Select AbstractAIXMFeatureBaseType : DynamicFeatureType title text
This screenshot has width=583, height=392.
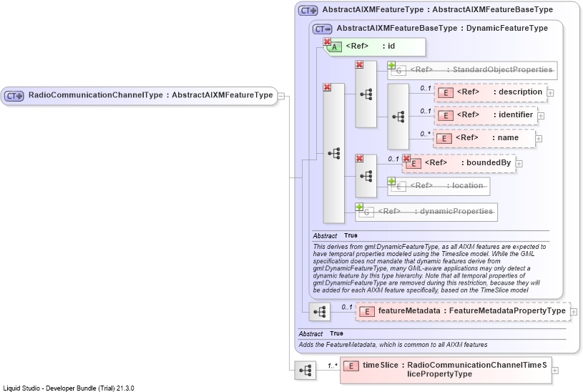tap(442, 29)
